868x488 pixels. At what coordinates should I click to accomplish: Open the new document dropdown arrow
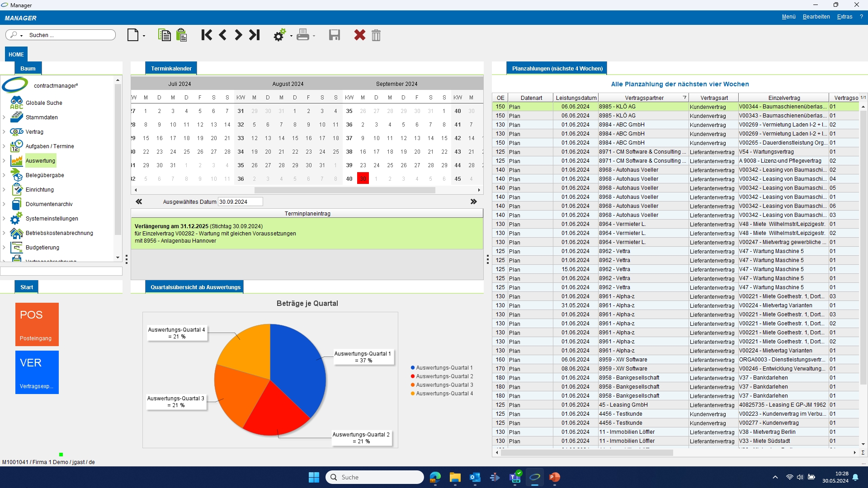pyautogui.click(x=144, y=36)
